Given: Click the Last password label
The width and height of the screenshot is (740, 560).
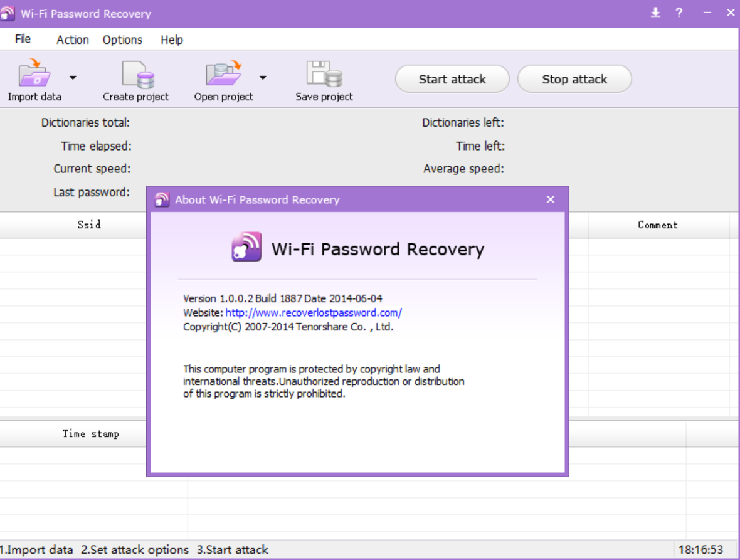Looking at the screenshot, I should coord(92,192).
